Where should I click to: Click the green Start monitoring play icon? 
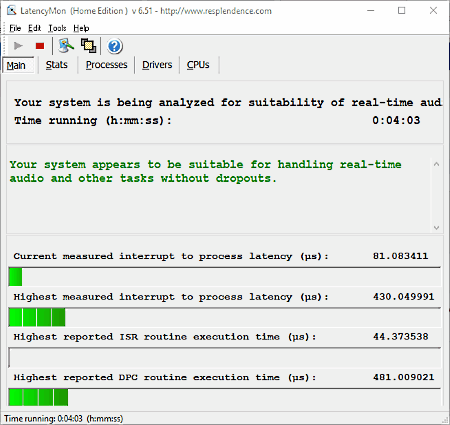18,46
